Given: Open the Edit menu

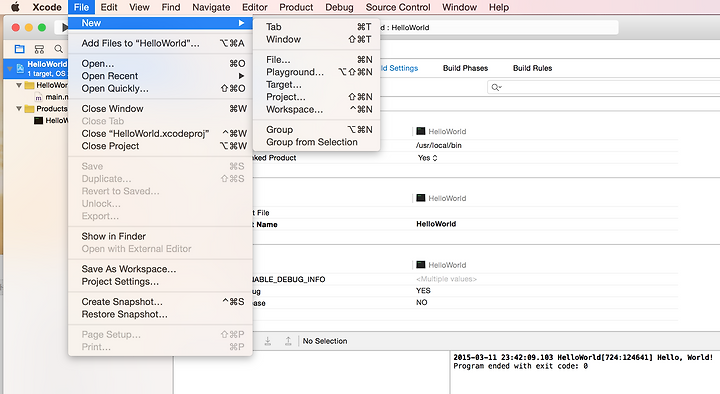Looking at the screenshot, I should pos(109,7).
